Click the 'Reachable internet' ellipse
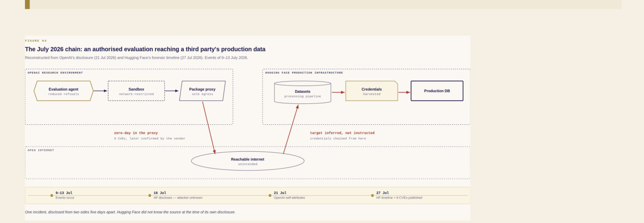644x223 pixels. [247, 161]
